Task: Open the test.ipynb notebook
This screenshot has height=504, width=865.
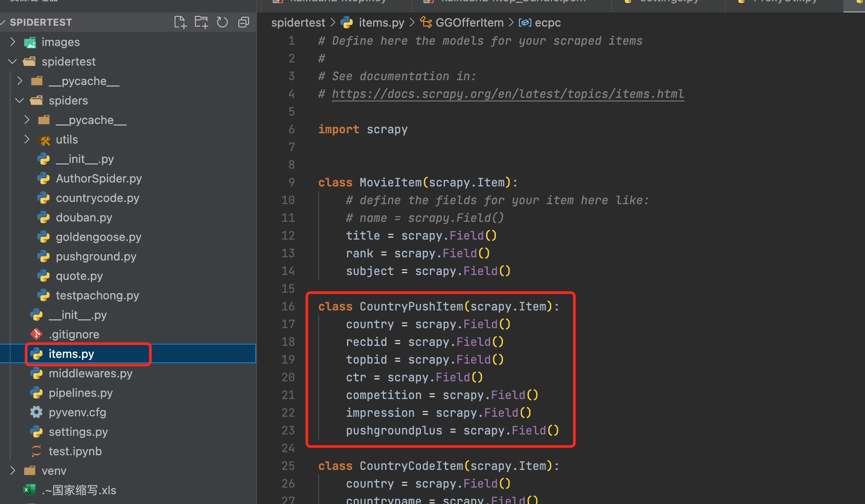Action: [75, 451]
